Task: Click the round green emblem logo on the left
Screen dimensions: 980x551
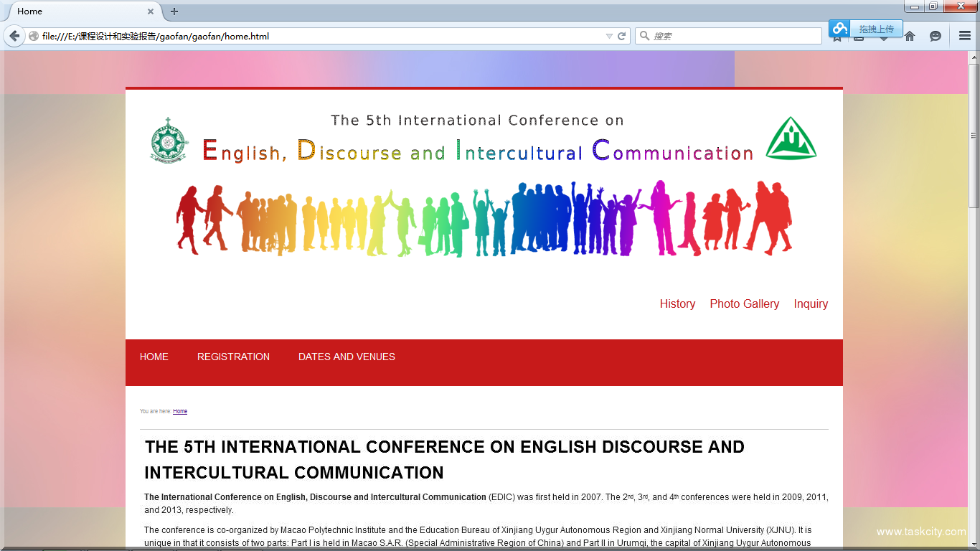Action: click(169, 140)
